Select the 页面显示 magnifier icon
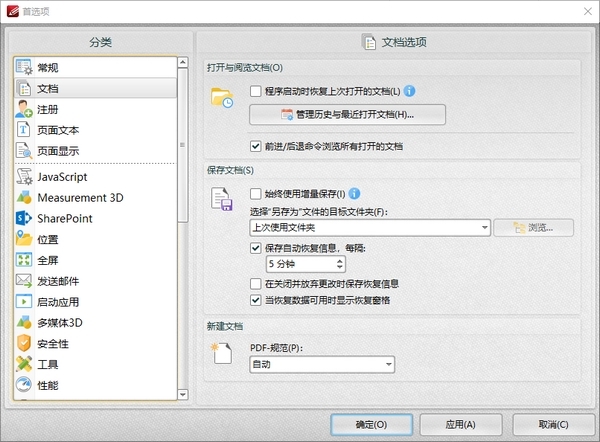 [x=24, y=151]
